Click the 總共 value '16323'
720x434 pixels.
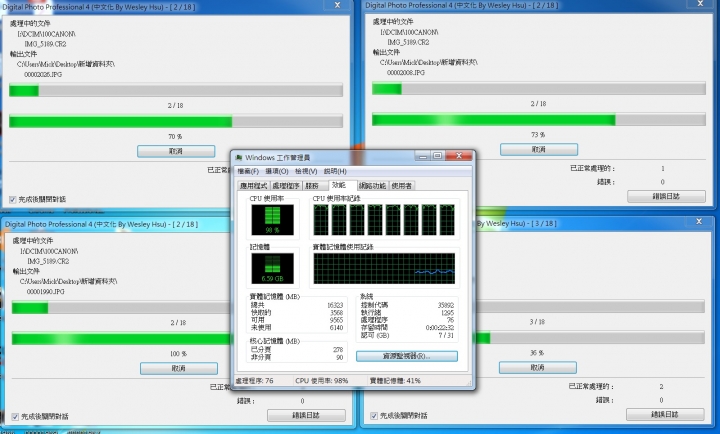(x=335, y=305)
